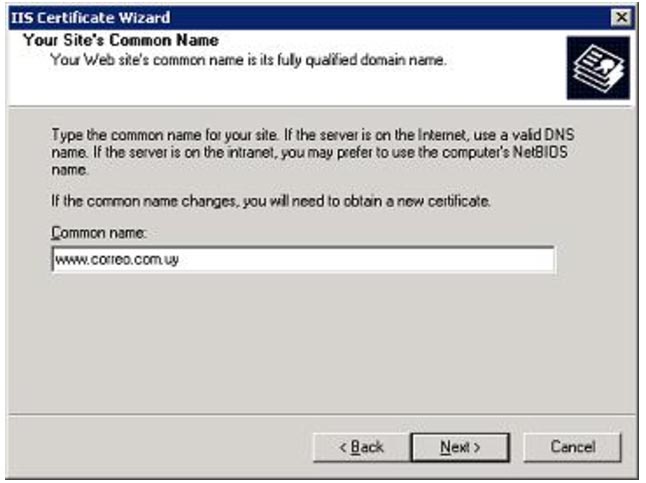Click the word NetBIOS in the instructions
Viewport: 646px width, 483px height.
pos(540,152)
